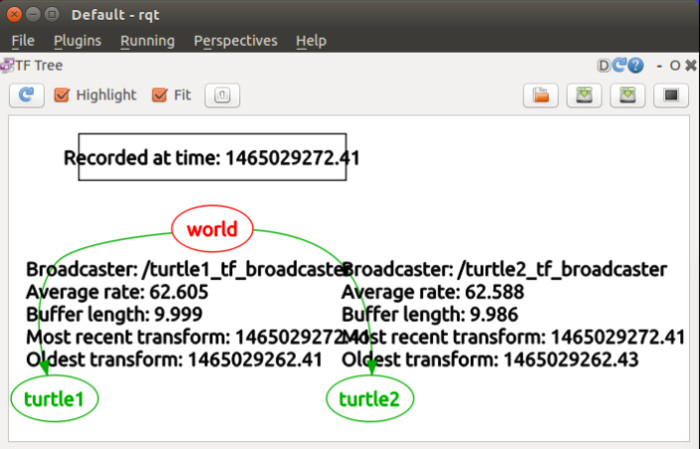Select the turtle1 frame node

pos(54,400)
